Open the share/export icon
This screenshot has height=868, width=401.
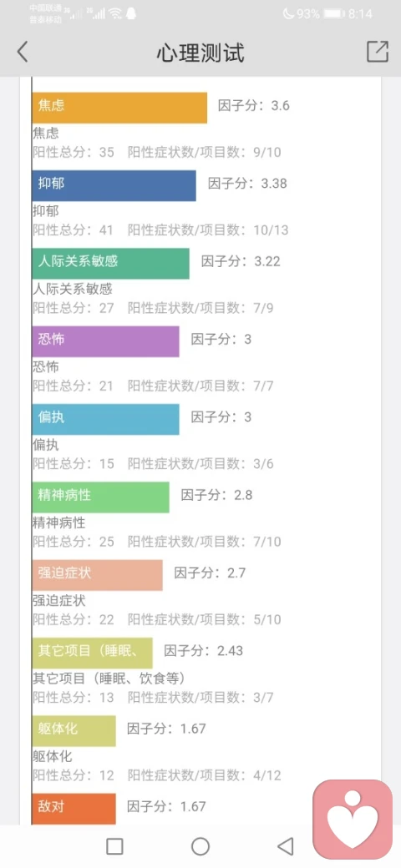coord(378,52)
